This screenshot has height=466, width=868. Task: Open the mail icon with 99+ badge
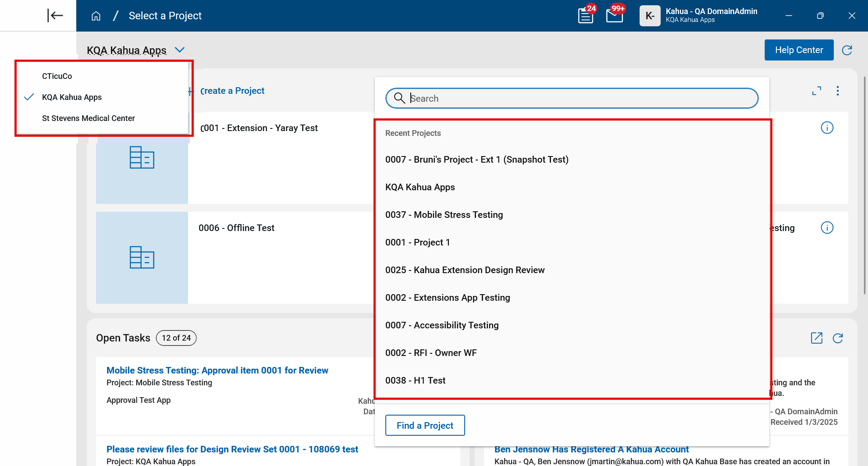615,16
